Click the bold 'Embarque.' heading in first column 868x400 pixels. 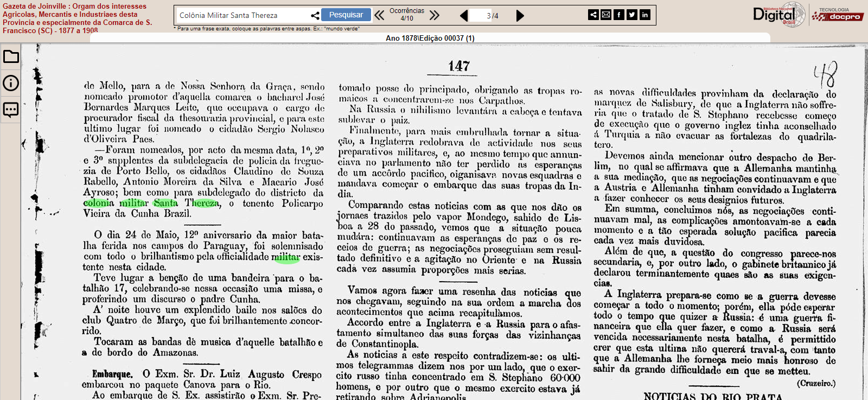pyautogui.click(x=112, y=374)
